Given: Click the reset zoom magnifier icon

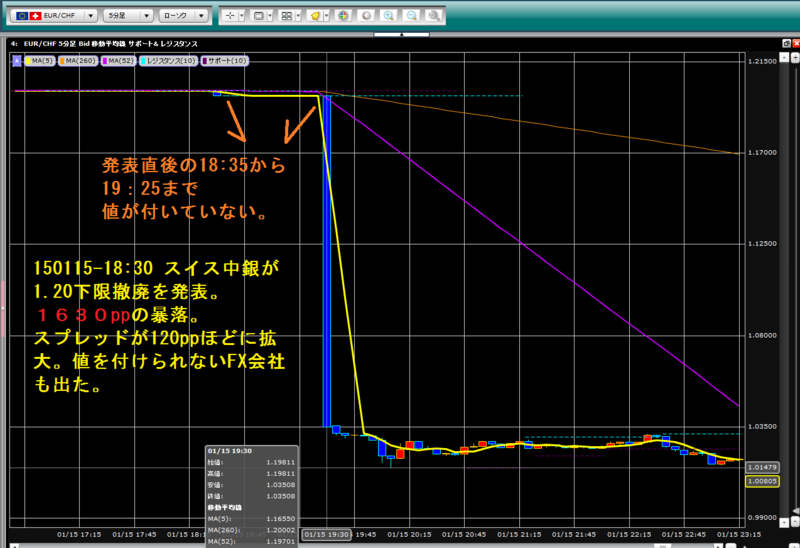Looking at the screenshot, I should pyautogui.click(x=434, y=16).
